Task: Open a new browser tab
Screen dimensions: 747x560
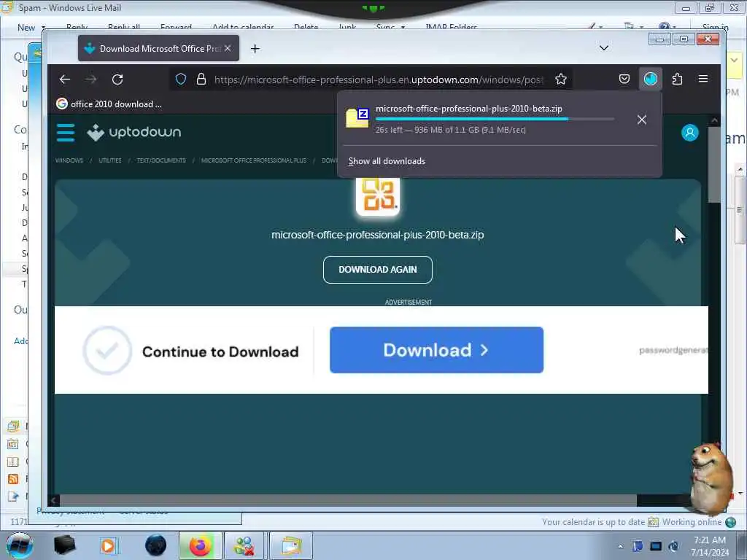Action: (255, 49)
